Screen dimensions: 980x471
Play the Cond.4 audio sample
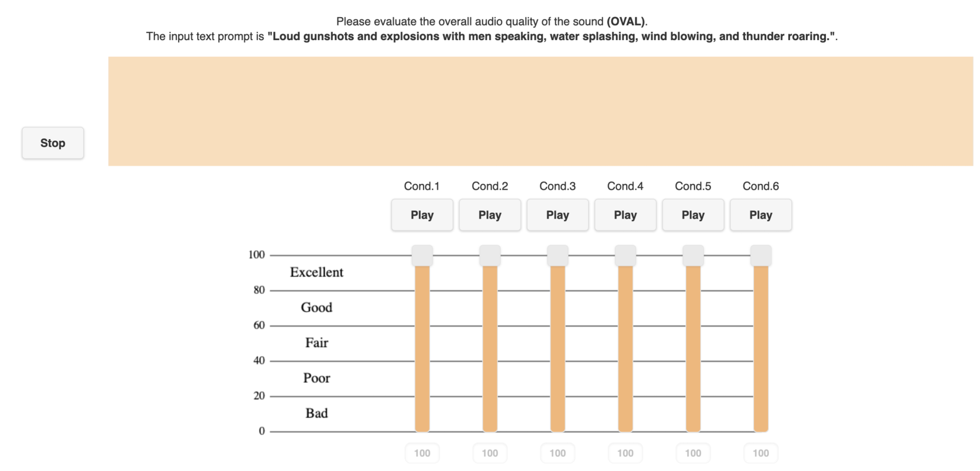pos(625,215)
